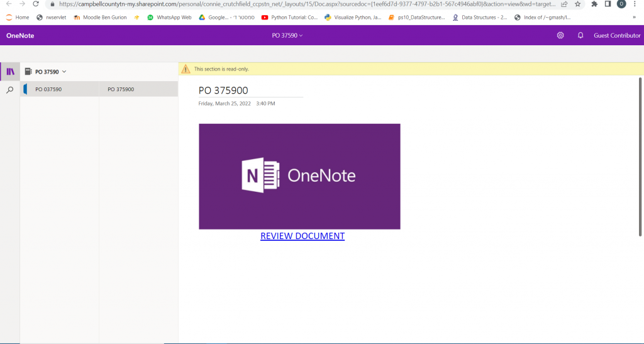
Task: Focus the browser address bar URL
Action: coord(307,4)
